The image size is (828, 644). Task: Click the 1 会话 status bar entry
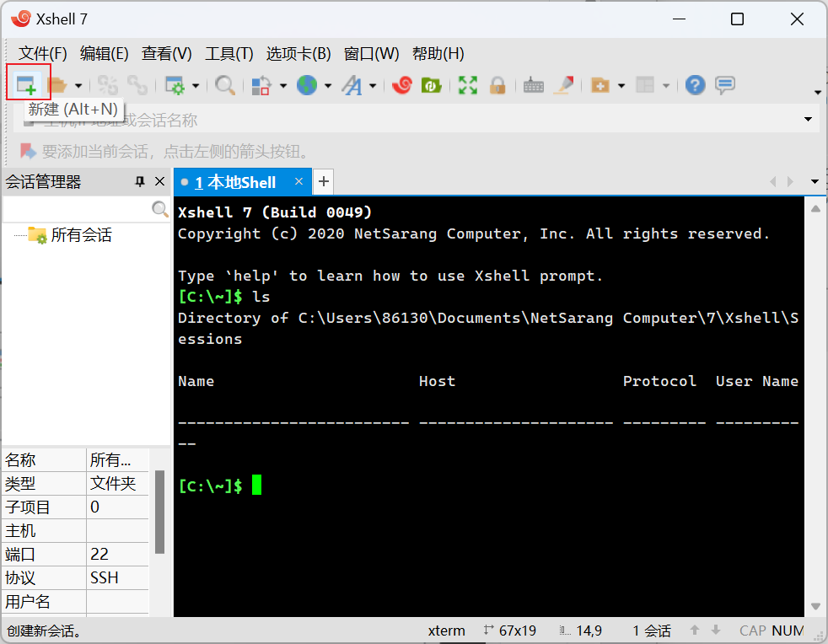(652, 631)
